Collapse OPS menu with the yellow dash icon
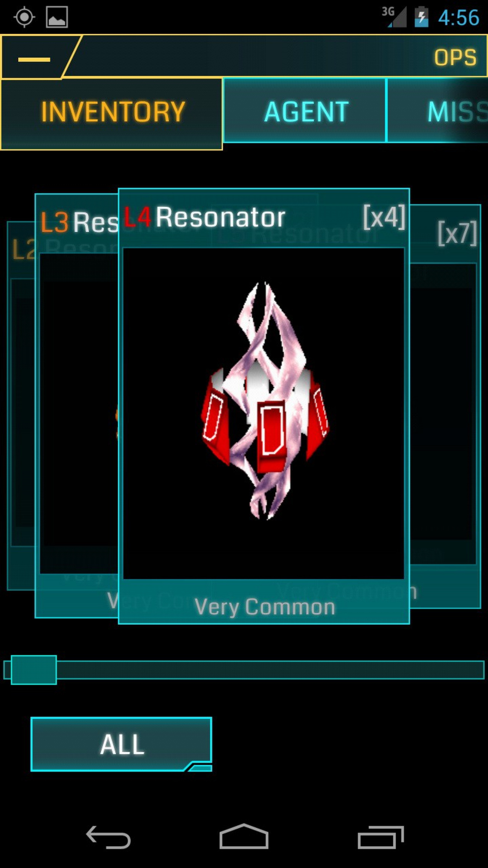 pos(34,60)
